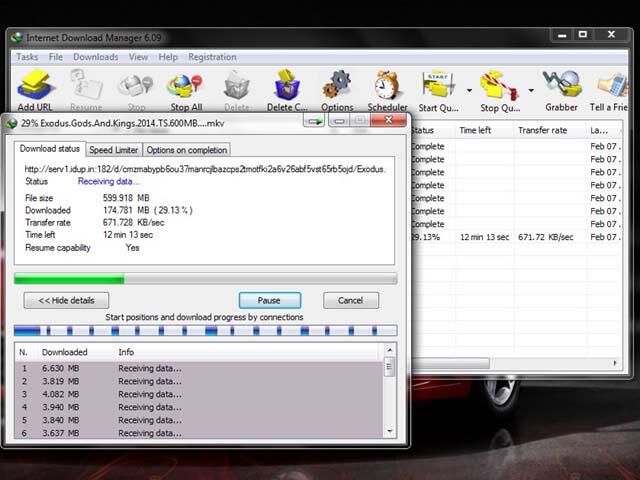This screenshot has width=640, height=480.
Task: Click the download URL text
Action: pos(204,169)
